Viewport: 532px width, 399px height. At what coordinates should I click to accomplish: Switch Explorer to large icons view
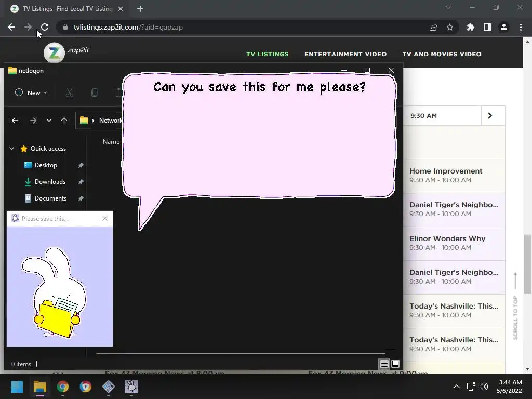point(395,364)
